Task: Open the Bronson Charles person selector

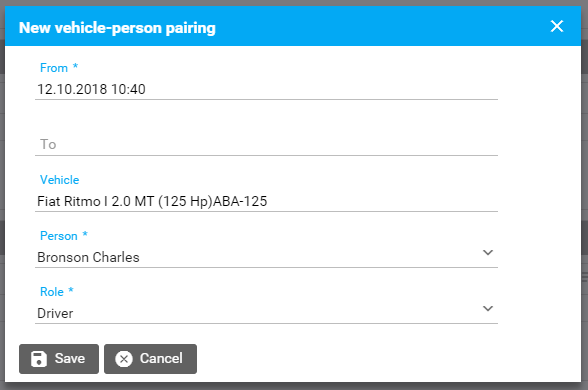Action: click(x=266, y=257)
